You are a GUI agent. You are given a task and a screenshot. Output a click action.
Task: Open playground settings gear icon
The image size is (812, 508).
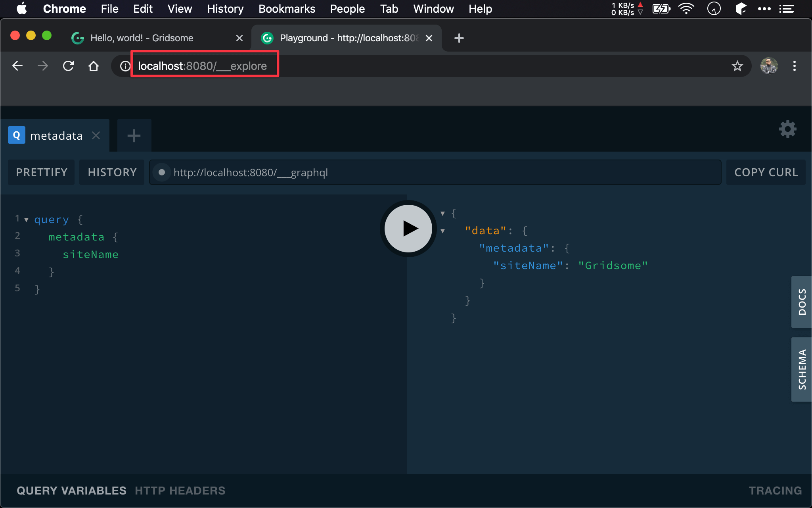tap(787, 129)
